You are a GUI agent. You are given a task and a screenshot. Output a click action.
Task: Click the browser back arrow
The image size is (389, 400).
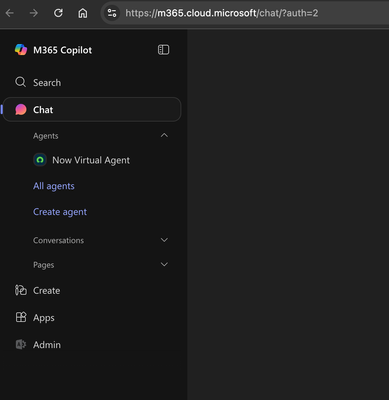[10, 13]
